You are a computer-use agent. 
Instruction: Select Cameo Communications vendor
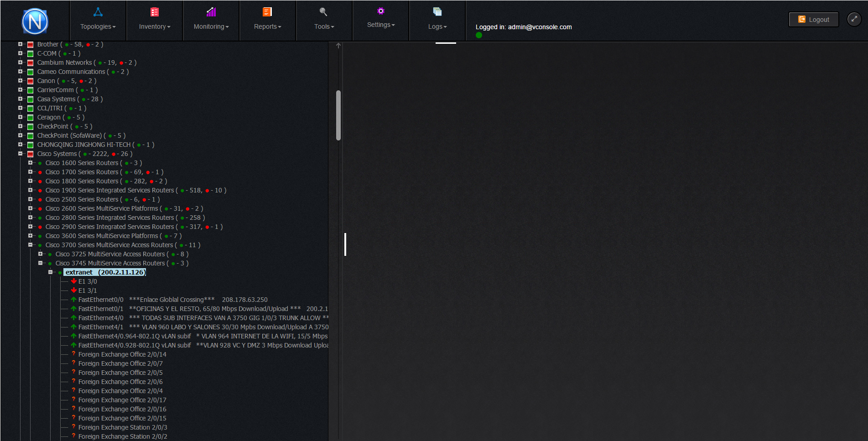[x=83, y=72]
